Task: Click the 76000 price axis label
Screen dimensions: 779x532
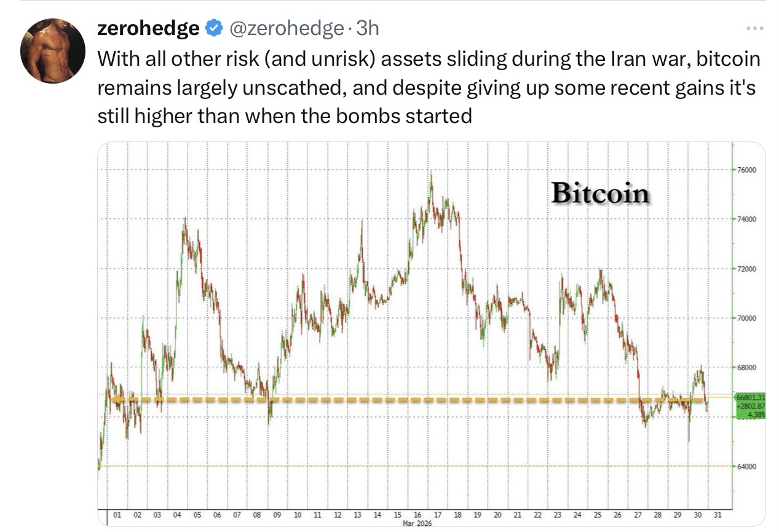Action: coord(746,170)
